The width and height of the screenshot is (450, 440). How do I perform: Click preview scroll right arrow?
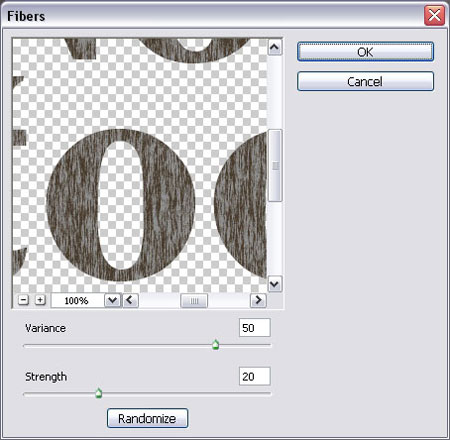[x=258, y=300]
